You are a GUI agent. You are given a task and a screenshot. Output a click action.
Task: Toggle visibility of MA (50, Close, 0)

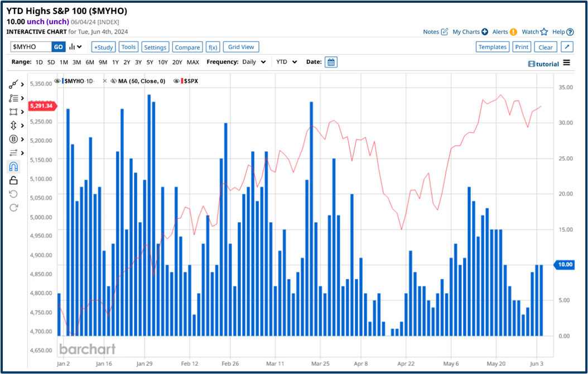(x=114, y=81)
